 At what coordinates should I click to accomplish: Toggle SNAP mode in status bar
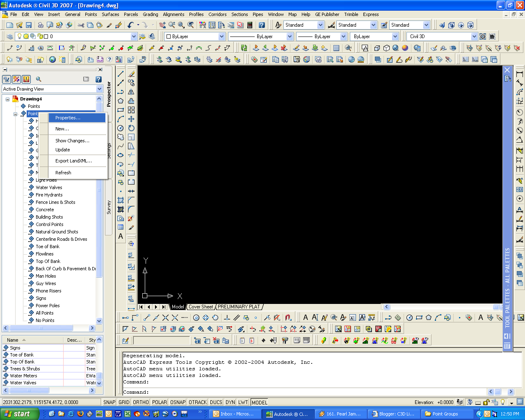[x=110, y=402]
